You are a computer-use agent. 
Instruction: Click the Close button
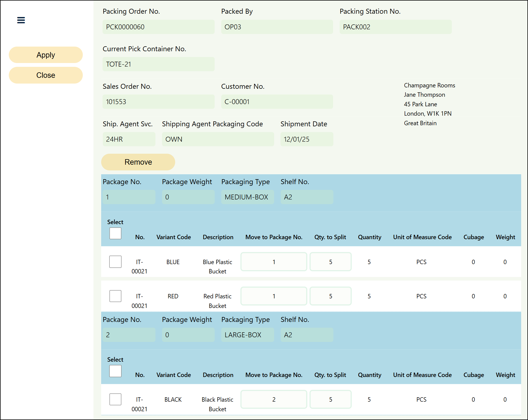(x=46, y=75)
